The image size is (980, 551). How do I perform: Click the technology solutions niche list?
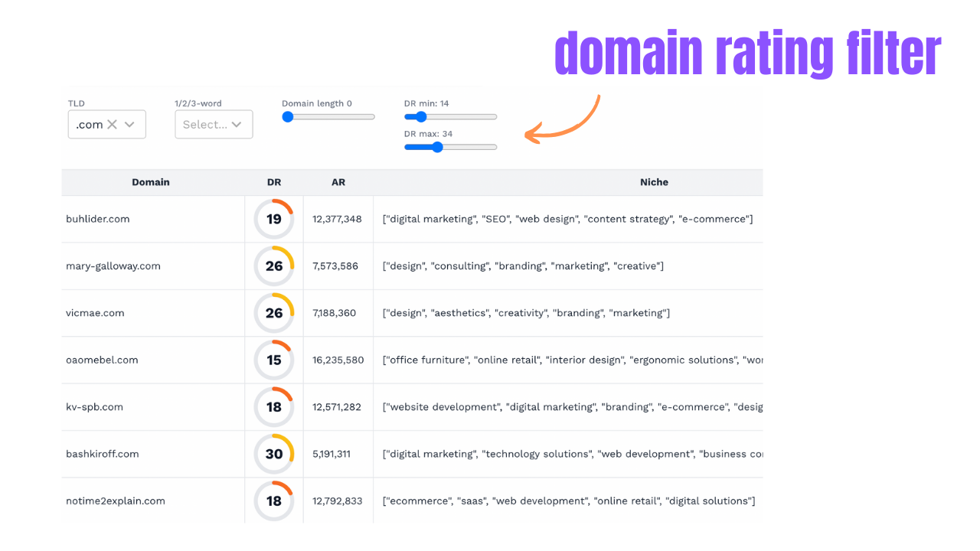(x=573, y=454)
